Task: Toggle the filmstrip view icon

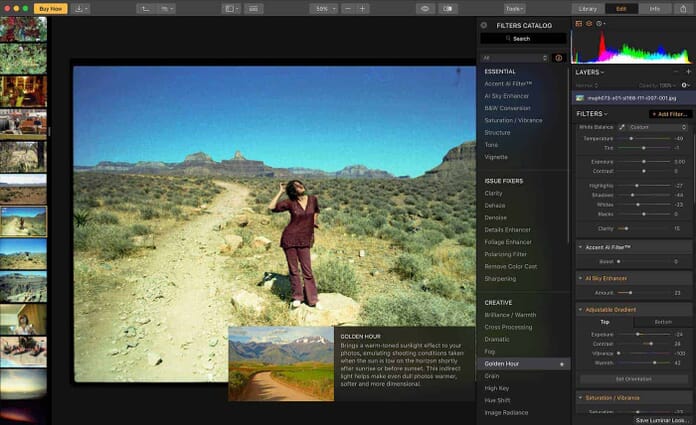Action: click(x=253, y=8)
